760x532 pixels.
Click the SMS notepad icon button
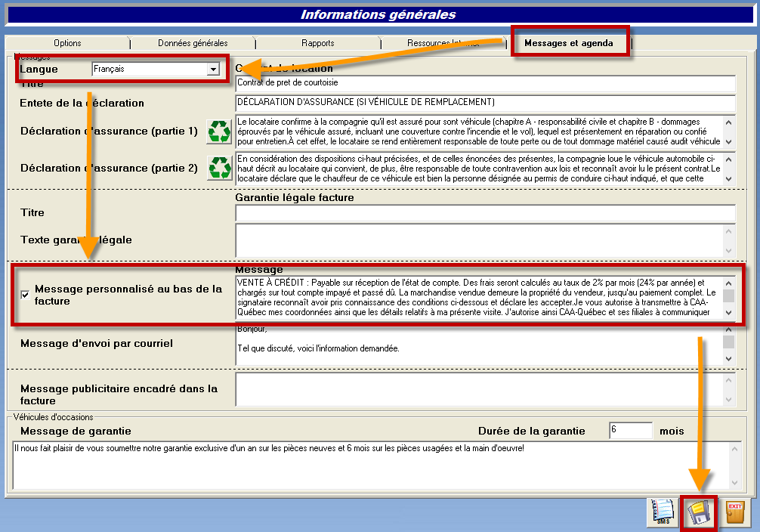(x=663, y=512)
